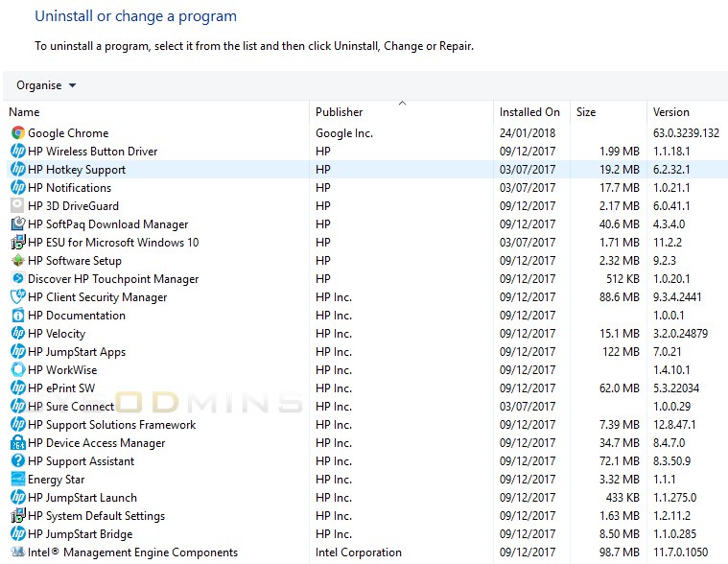Click the HP Documentation info icon

(17, 316)
